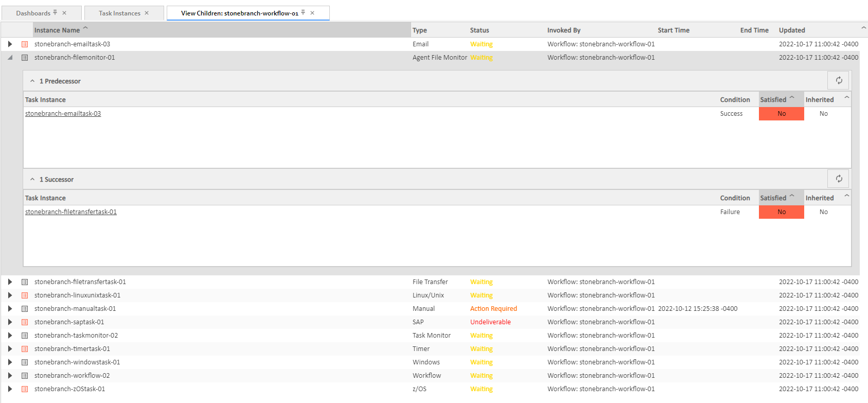Pin the View Children tab
Screen dimensions: 868x403
tap(303, 13)
